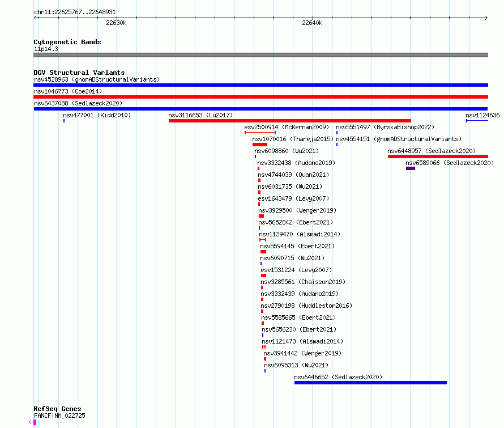Click the nsv1121473 (Alsmadi2014) label
504x428 pixels.
click(302, 341)
